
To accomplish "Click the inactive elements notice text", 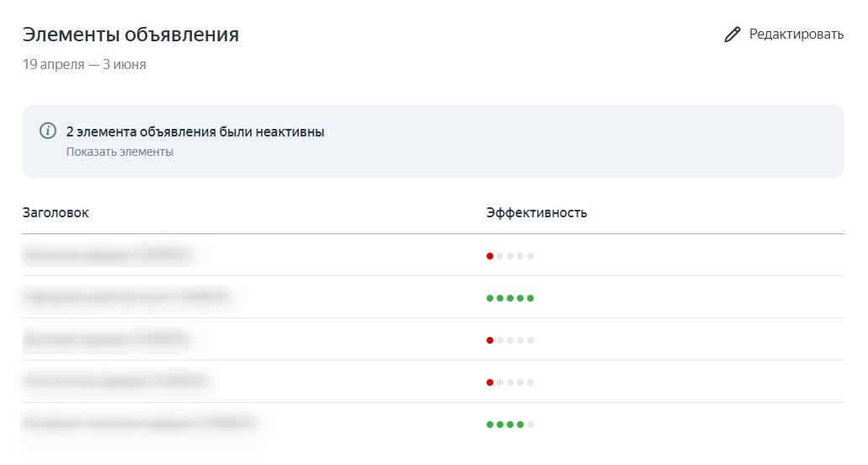I will 195,132.
